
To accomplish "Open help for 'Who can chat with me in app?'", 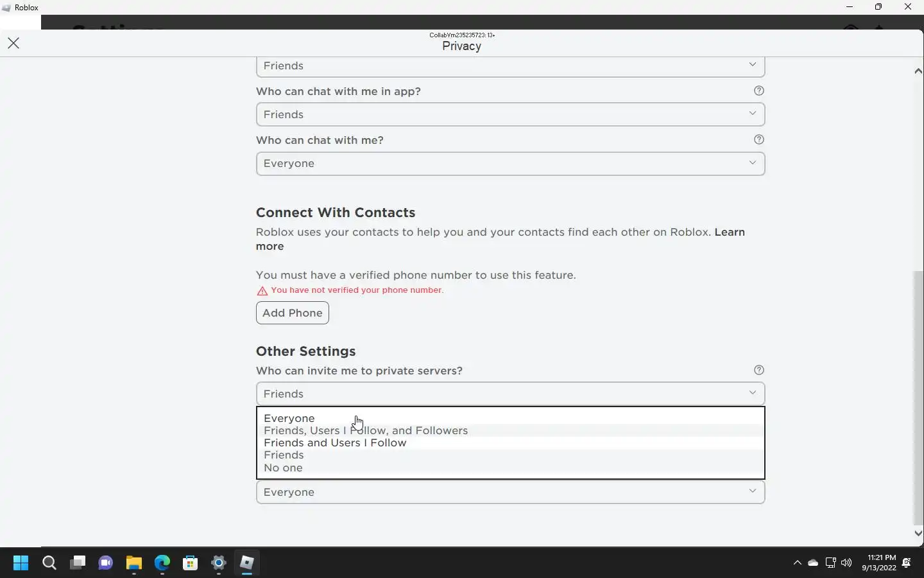I will pos(759,91).
